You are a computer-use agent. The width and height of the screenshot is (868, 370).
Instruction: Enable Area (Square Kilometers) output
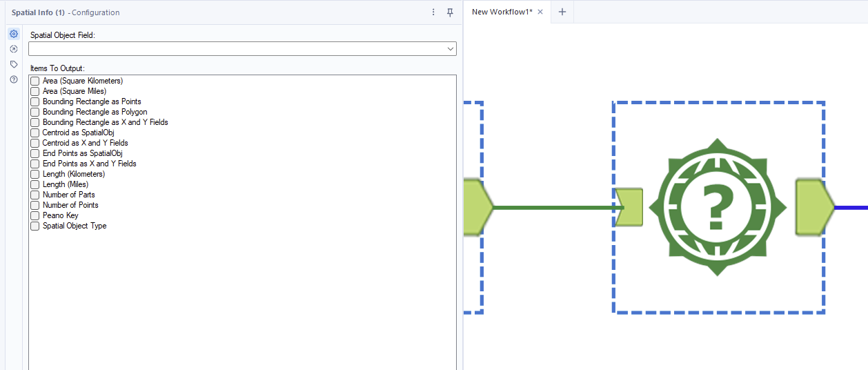pos(35,81)
